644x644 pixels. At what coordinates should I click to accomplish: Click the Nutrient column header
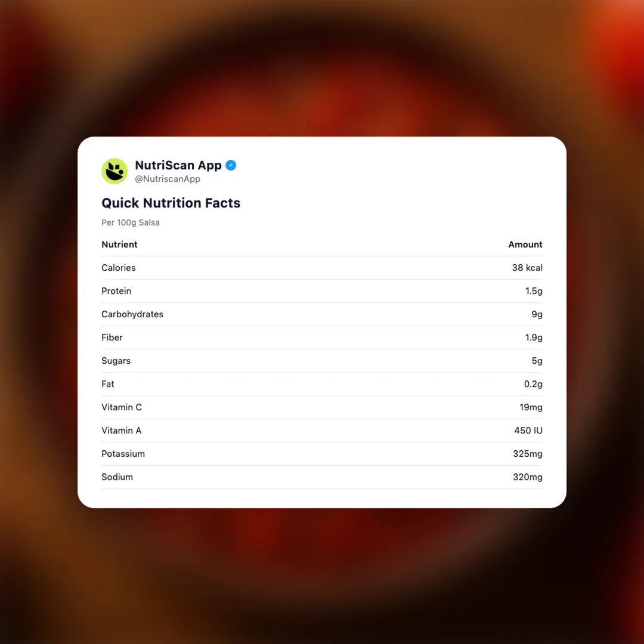coord(119,244)
